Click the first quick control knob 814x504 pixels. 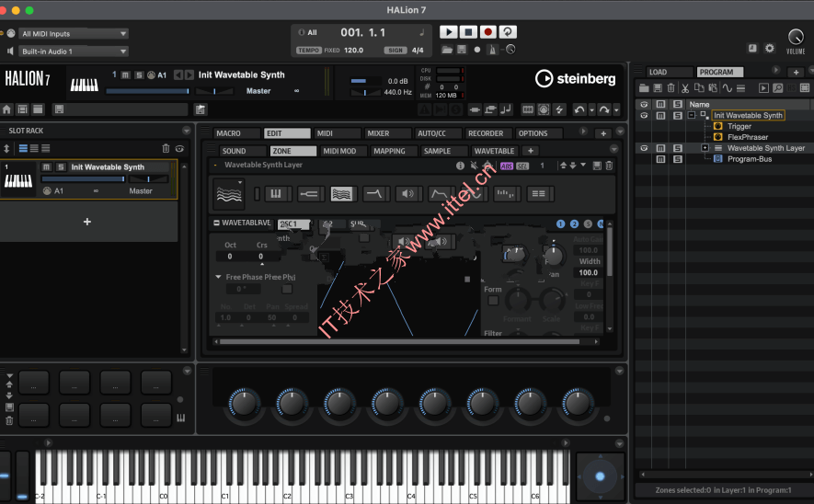tap(244, 404)
